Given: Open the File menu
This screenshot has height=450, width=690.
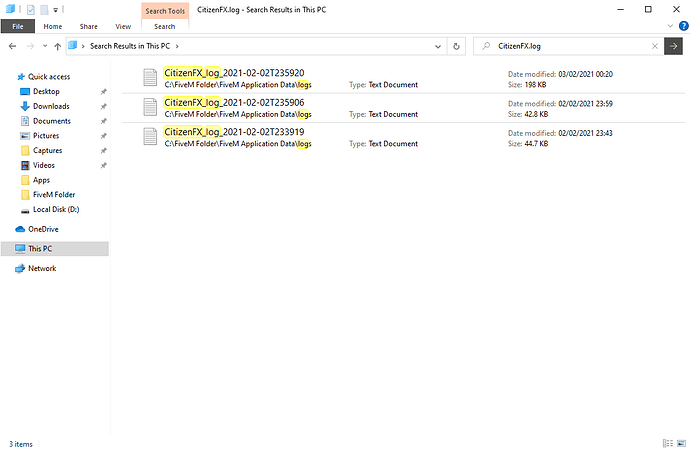Looking at the screenshot, I should pyautogui.click(x=18, y=26).
